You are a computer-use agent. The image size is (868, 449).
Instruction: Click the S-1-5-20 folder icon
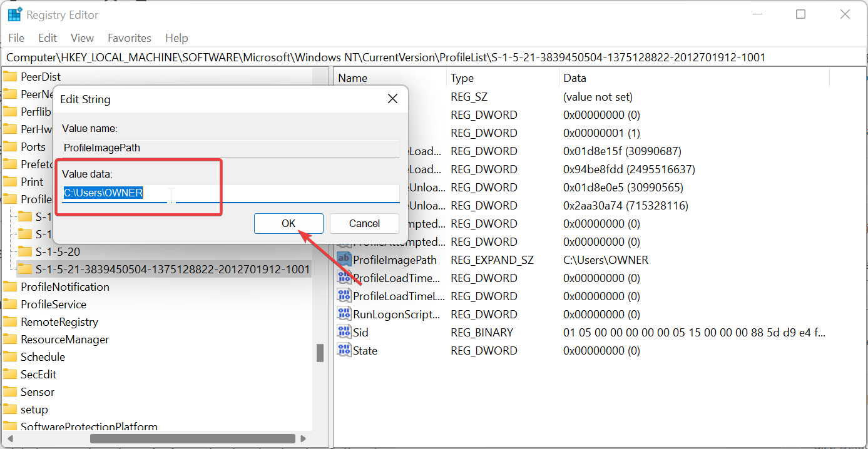point(25,251)
